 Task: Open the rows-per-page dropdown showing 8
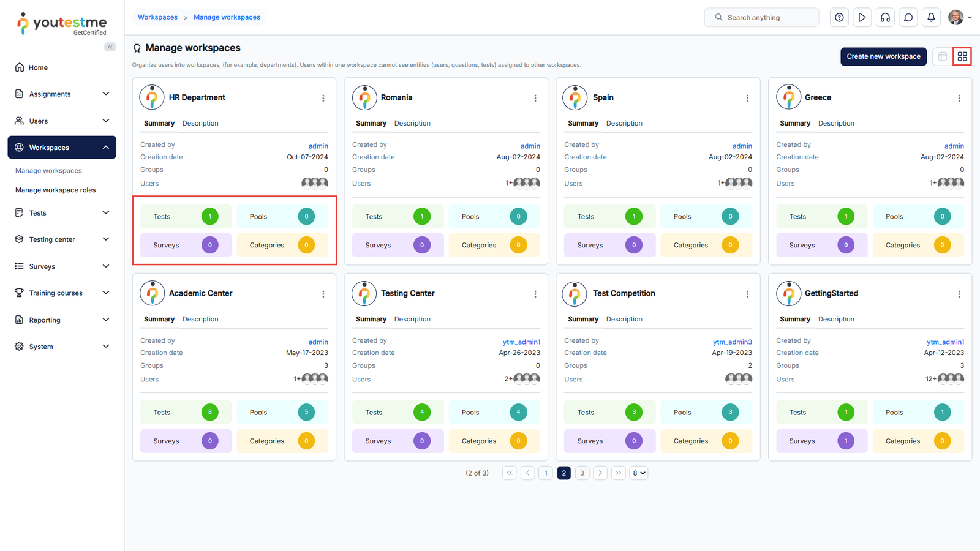pos(638,473)
